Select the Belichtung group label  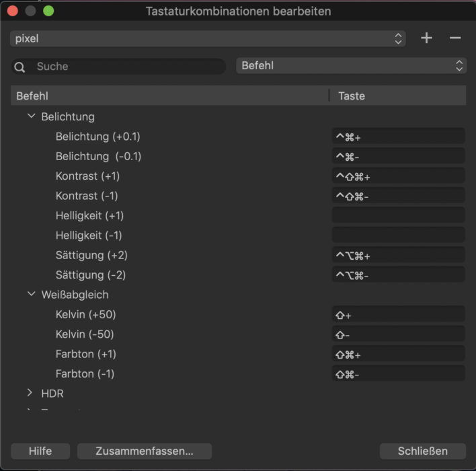click(x=68, y=116)
